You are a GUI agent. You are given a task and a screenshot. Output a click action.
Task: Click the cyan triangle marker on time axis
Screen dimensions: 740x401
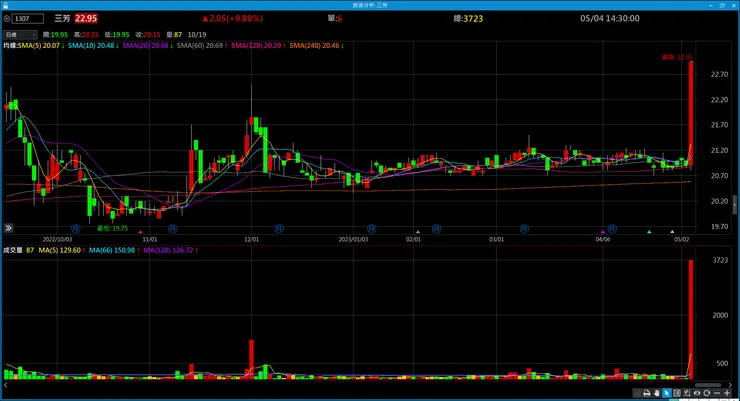(649, 232)
